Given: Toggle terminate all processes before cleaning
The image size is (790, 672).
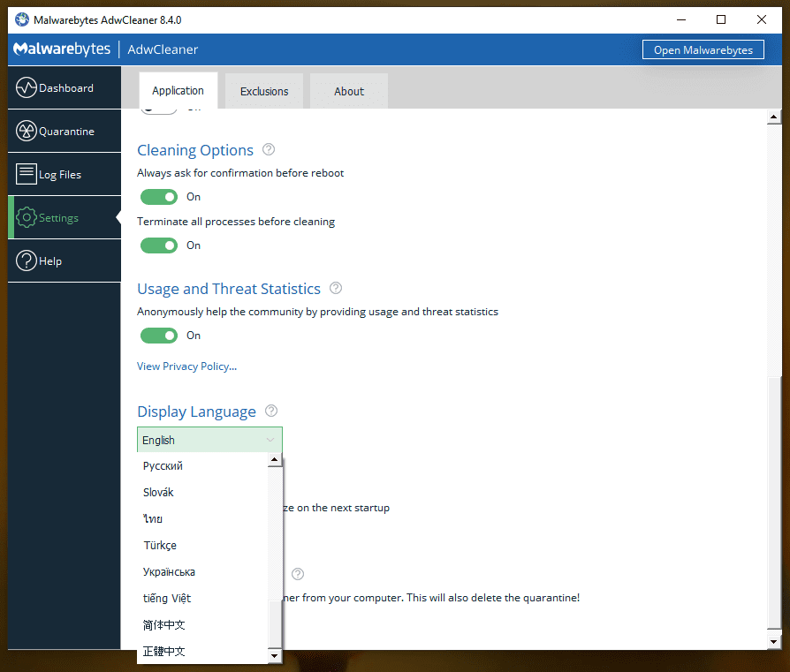Looking at the screenshot, I should pyautogui.click(x=159, y=245).
